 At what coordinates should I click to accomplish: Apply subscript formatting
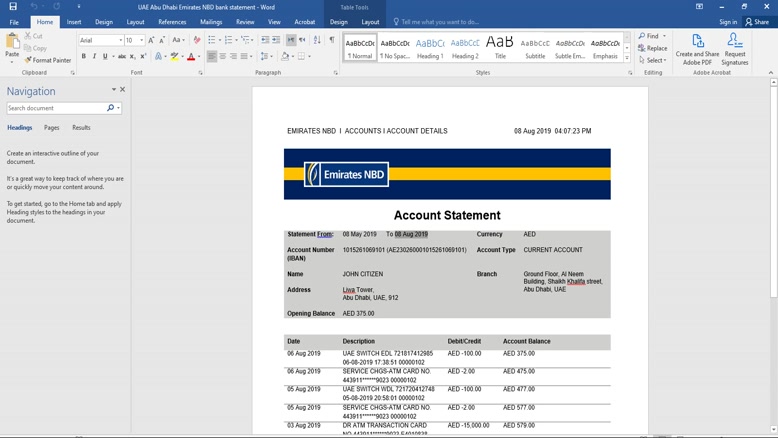click(132, 57)
